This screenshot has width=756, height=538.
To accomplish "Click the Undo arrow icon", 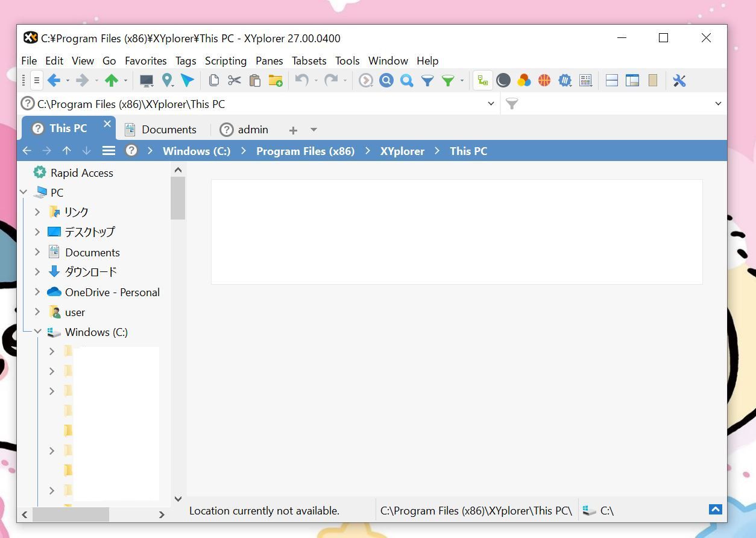I will coord(302,80).
